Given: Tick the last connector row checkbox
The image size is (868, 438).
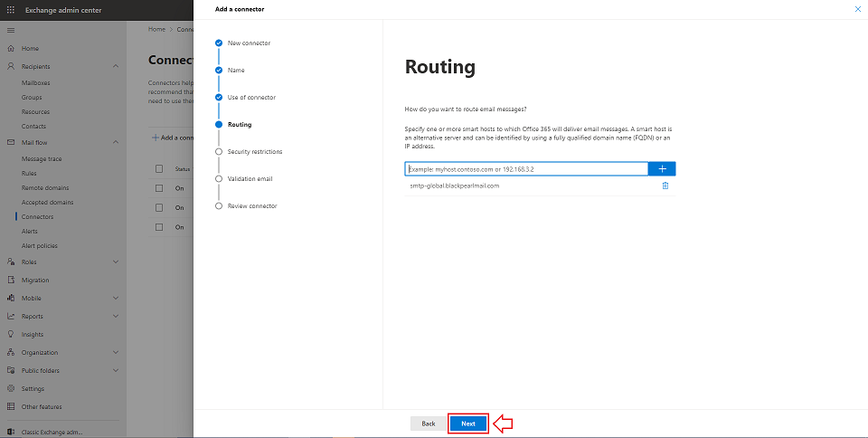Looking at the screenshot, I should (x=159, y=227).
